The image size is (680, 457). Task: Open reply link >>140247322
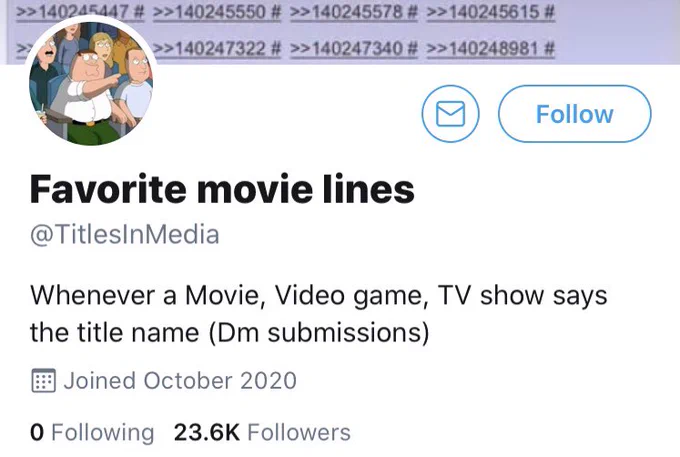[x=209, y=48]
